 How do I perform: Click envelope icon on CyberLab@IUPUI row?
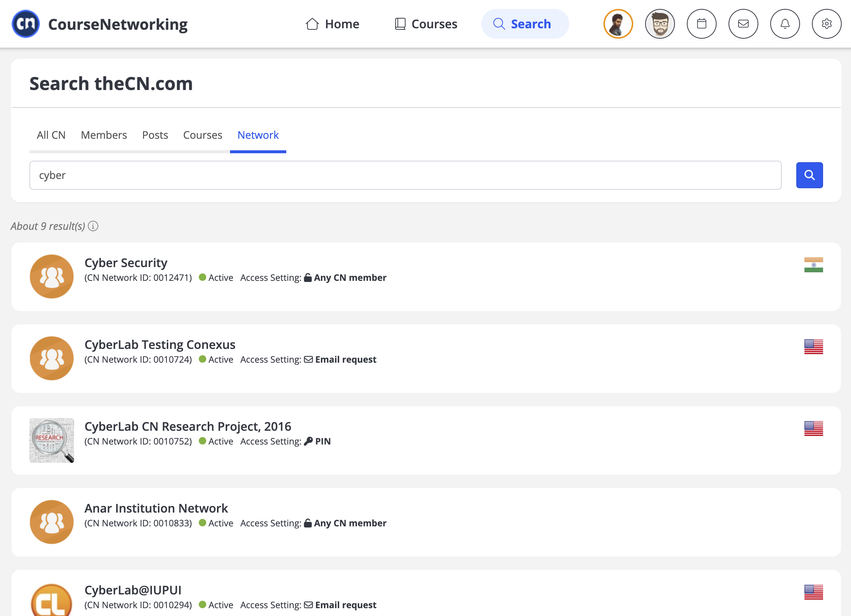pos(308,605)
